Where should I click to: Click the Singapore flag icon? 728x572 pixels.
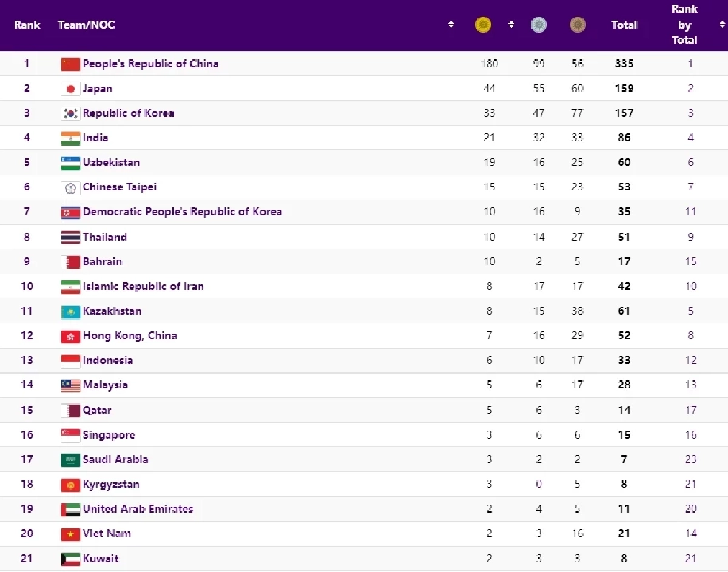70,435
